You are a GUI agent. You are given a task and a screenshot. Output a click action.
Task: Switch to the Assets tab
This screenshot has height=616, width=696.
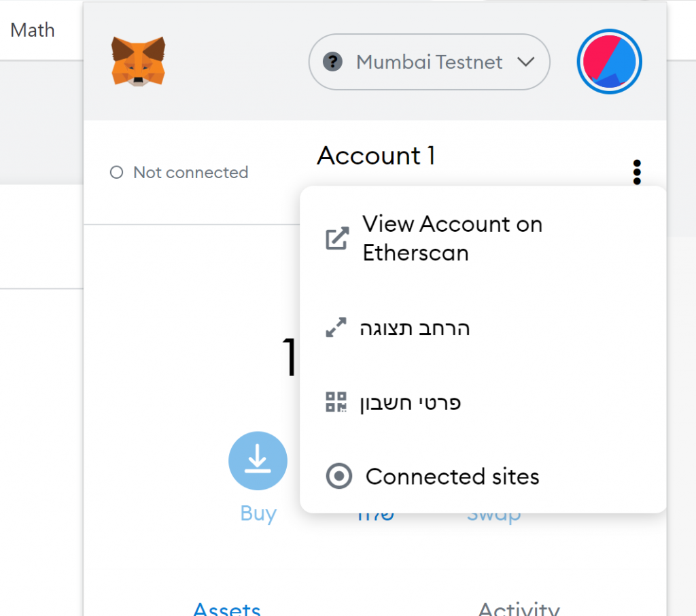point(227,608)
